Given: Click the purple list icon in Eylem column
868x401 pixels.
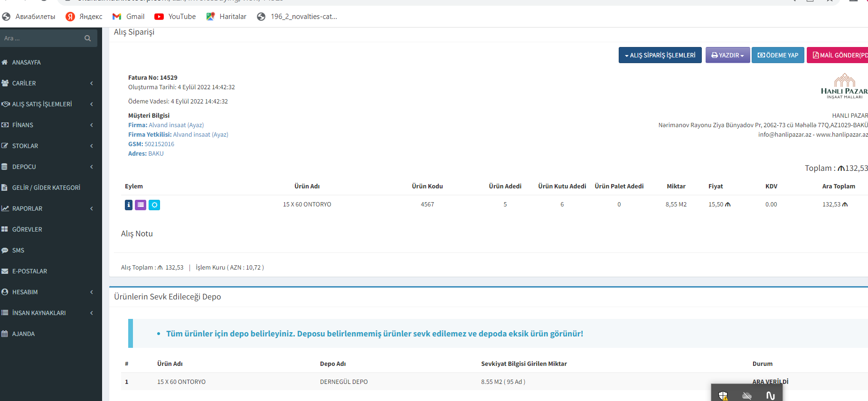Looking at the screenshot, I should click(141, 205).
